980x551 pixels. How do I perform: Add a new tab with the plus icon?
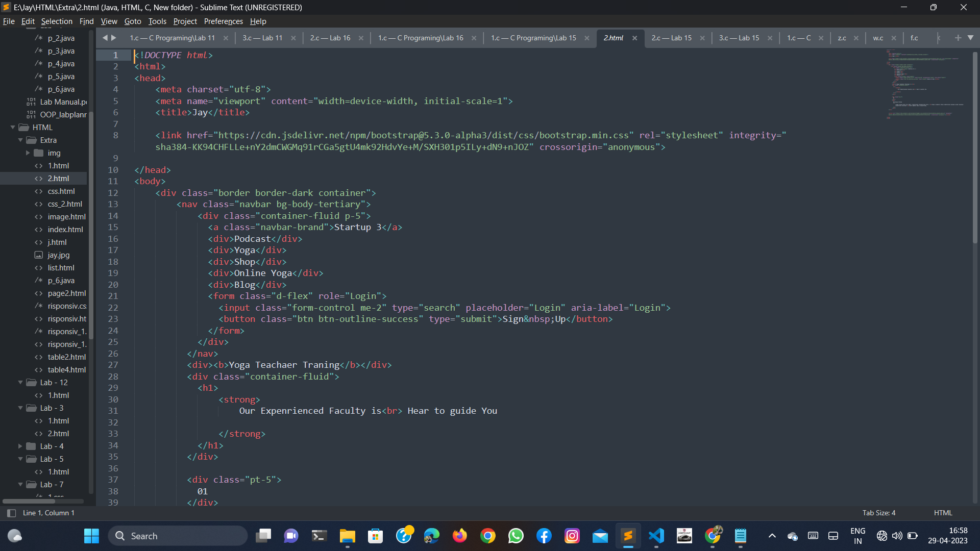[958, 38]
